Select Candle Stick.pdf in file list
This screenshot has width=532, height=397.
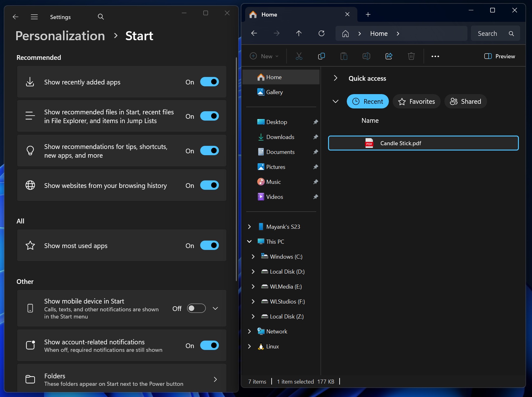[x=400, y=143]
